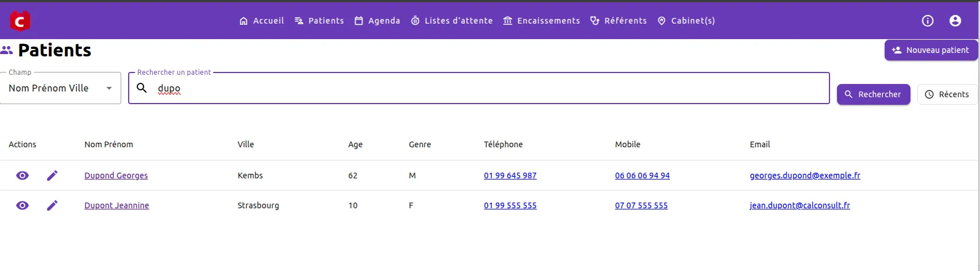Screen dimensions: 980x271
Task: Open Référents menu item
Action: 618,21
